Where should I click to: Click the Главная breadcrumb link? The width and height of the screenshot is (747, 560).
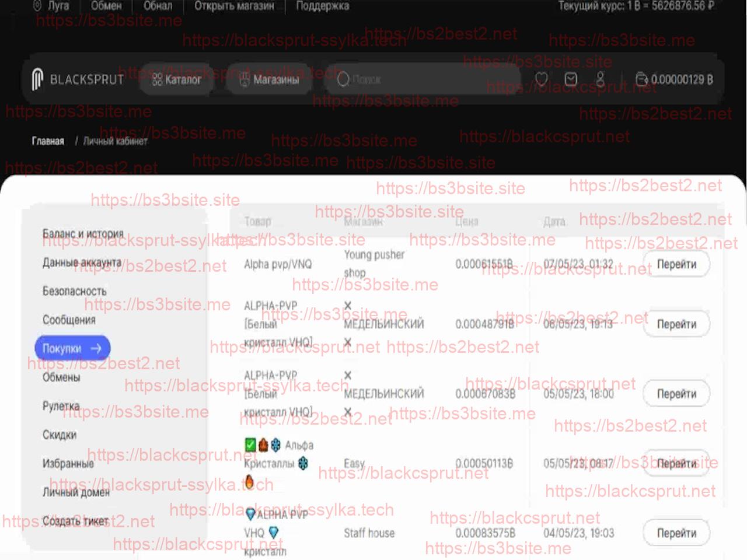tap(48, 141)
